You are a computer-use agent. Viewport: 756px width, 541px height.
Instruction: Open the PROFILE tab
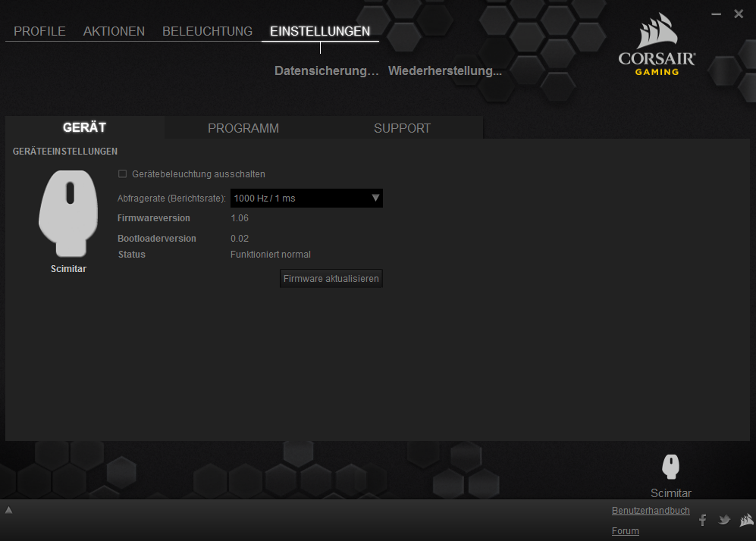point(39,31)
